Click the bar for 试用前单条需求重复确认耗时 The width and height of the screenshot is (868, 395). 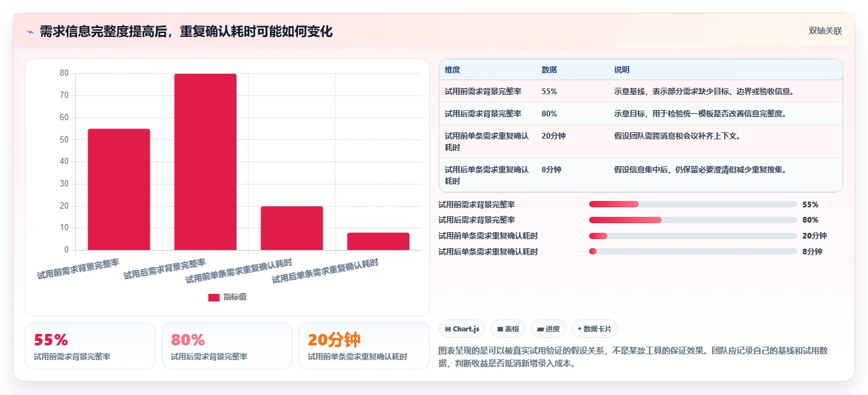pos(292,228)
